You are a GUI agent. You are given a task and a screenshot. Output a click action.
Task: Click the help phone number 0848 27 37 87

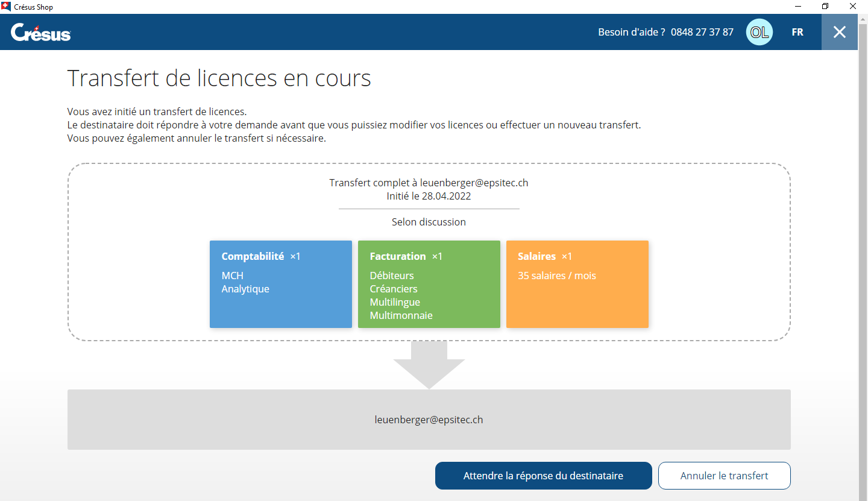(x=702, y=33)
